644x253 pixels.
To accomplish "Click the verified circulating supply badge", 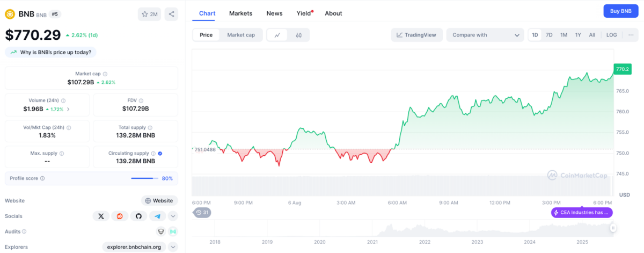I will click(160, 153).
